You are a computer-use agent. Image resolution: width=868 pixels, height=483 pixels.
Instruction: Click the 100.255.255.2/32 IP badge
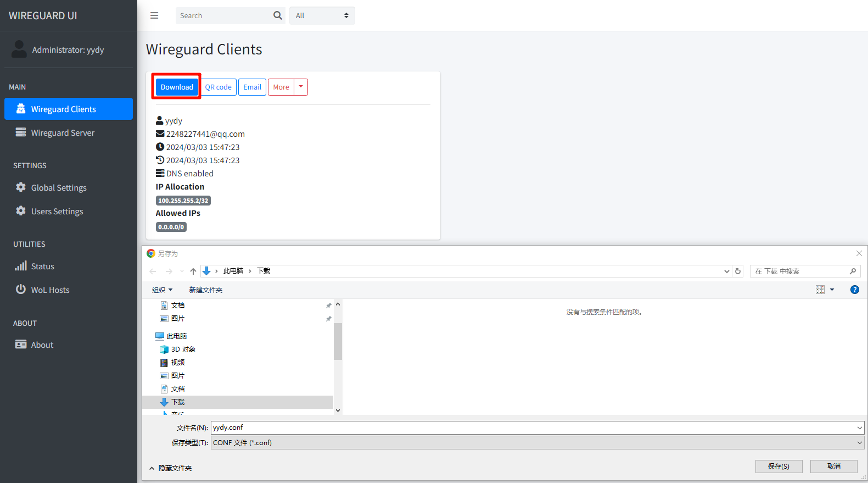[x=183, y=201]
